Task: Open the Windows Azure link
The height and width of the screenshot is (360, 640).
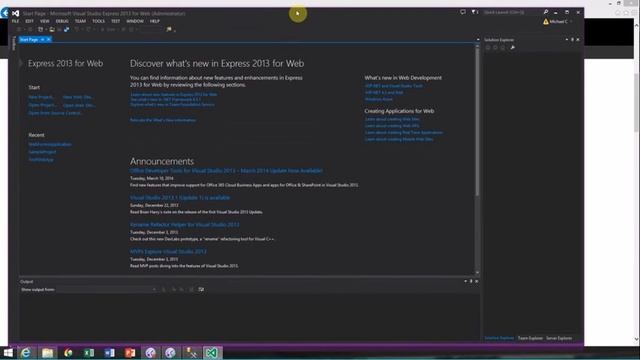Action: (x=379, y=99)
